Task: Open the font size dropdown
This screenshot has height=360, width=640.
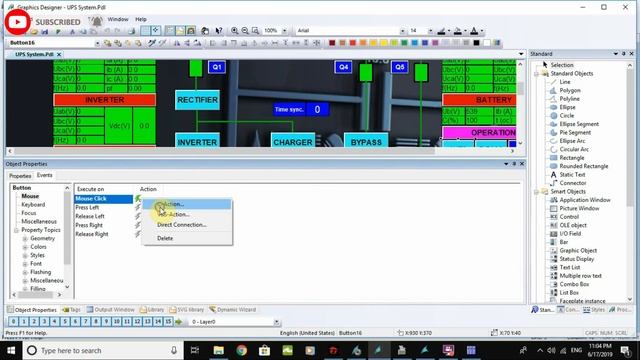Action: tap(430, 31)
